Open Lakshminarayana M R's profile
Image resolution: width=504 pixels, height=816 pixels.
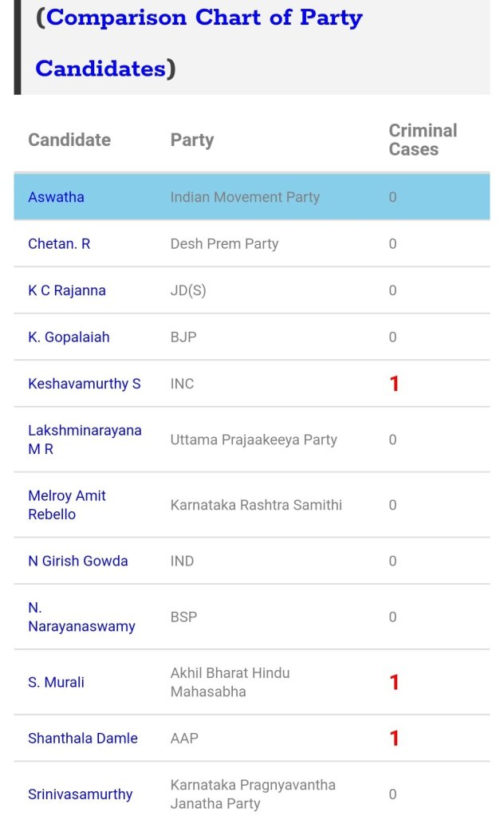point(85,440)
